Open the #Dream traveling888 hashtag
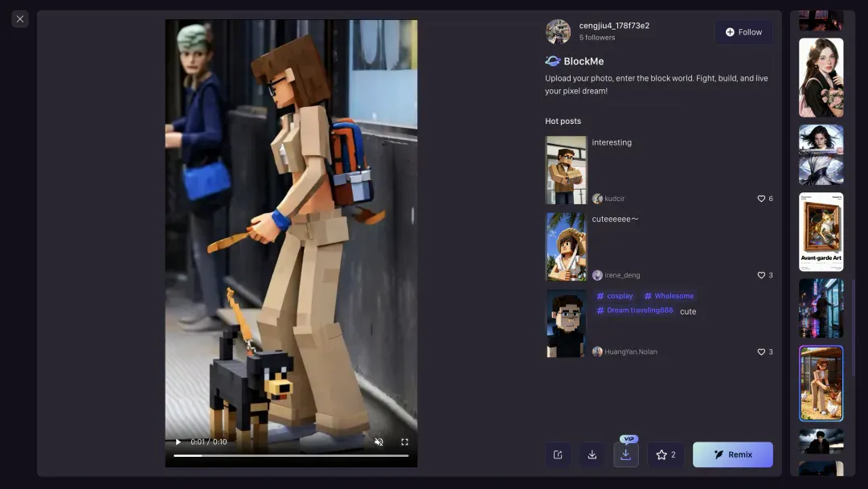 pyautogui.click(x=634, y=310)
